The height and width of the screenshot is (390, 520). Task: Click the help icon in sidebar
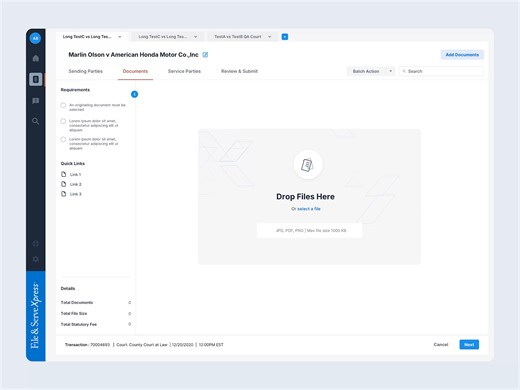[x=36, y=244]
